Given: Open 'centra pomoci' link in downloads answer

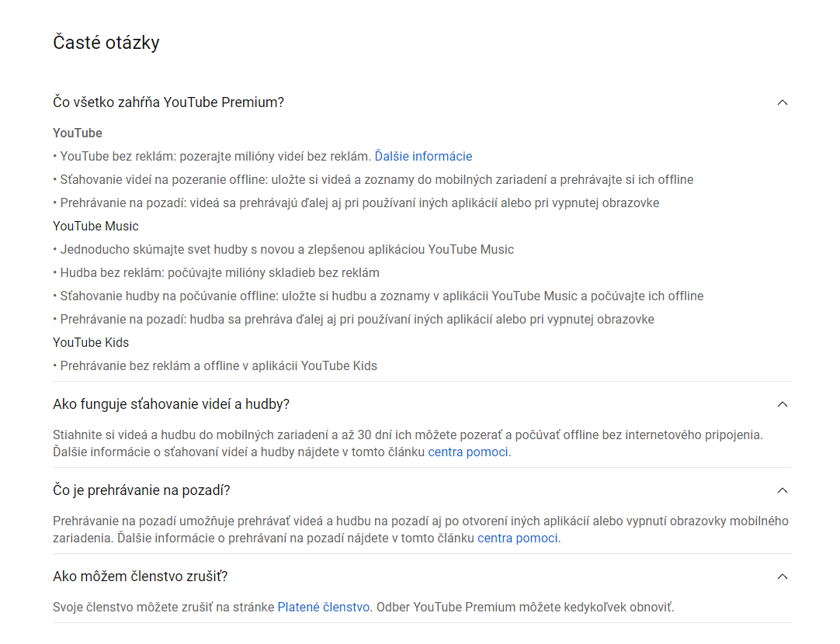Looking at the screenshot, I should point(467,452).
